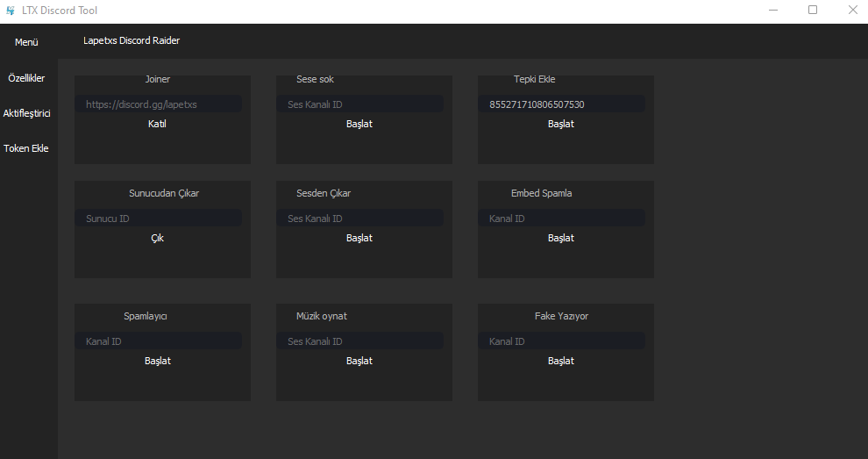Click the Tepki Ekle ID field with 855271710806507530

pos(561,104)
